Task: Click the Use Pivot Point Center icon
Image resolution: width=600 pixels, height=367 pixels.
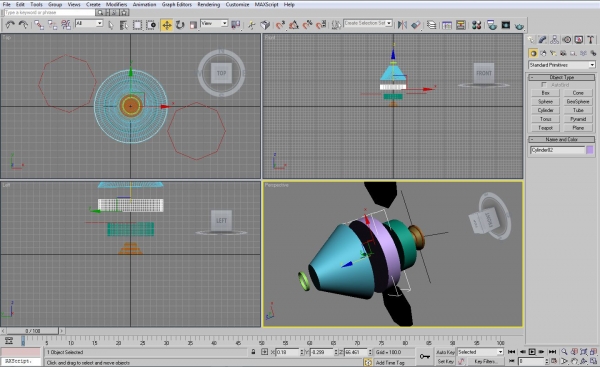Action: (x=236, y=25)
